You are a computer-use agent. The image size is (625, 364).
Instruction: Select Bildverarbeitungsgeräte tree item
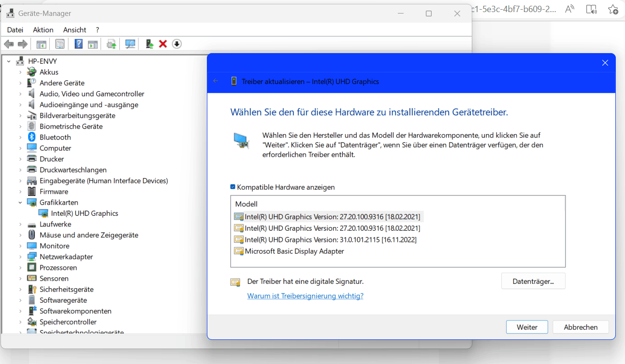tap(77, 115)
